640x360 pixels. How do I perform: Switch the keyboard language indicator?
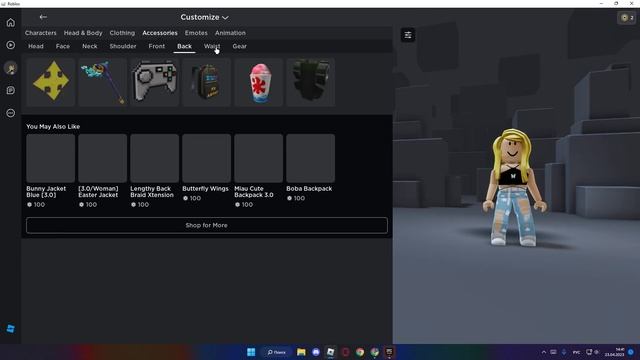(x=576, y=352)
